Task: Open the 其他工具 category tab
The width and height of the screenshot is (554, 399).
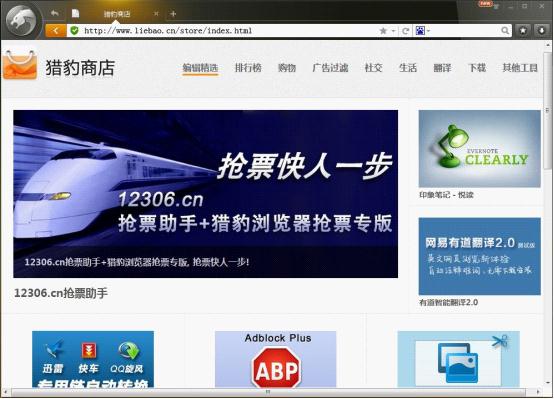Action: (x=520, y=68)
